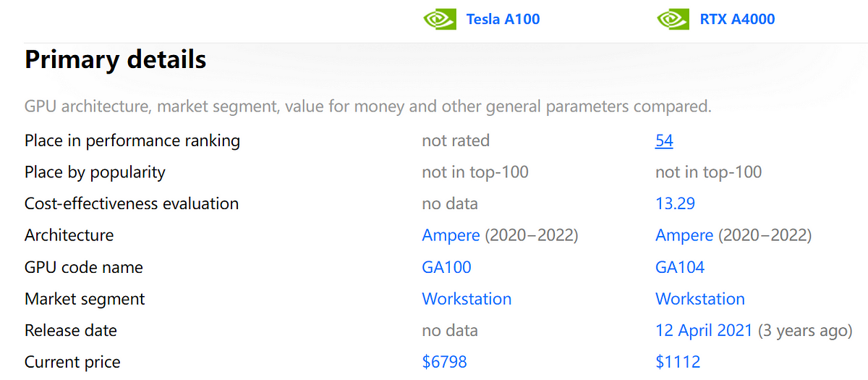Screen dimensions: 868x380
Task: Click the Place in performance ranking label
Action: coord(132,140)
